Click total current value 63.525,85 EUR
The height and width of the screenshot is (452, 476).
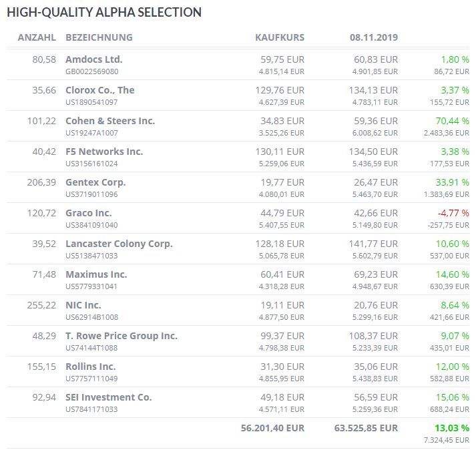pyautogui.click(x=366, y=428)
